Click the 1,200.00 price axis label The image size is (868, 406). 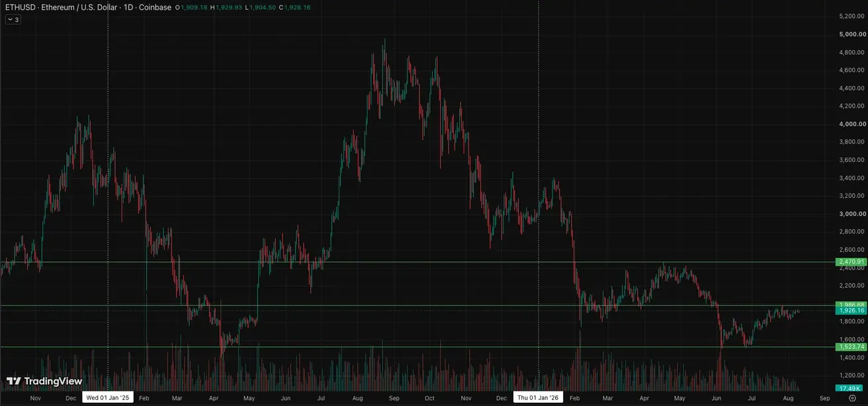[852, 375]
